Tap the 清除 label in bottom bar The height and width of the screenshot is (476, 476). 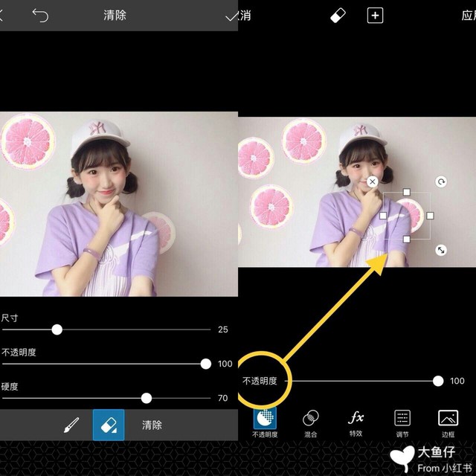152,425
